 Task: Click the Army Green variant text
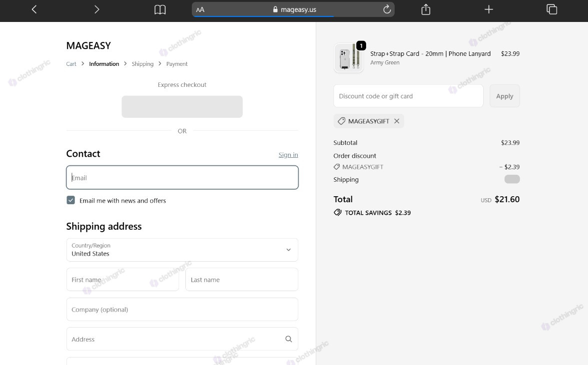(x=385, y=62)
